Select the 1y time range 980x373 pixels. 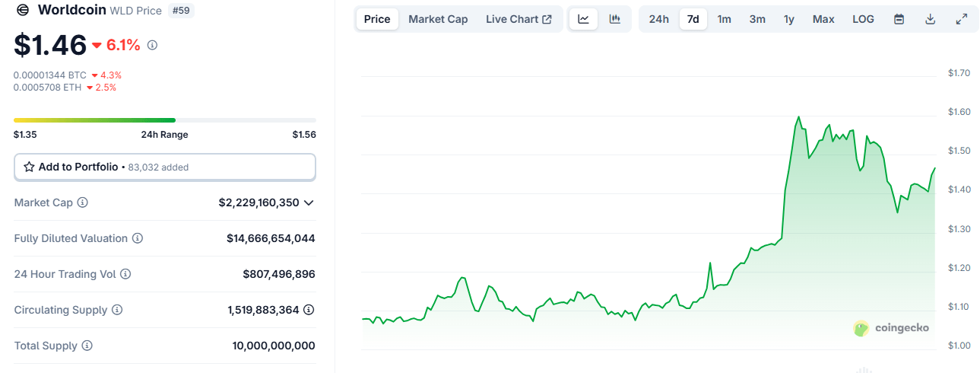click(x=789, y=19)
